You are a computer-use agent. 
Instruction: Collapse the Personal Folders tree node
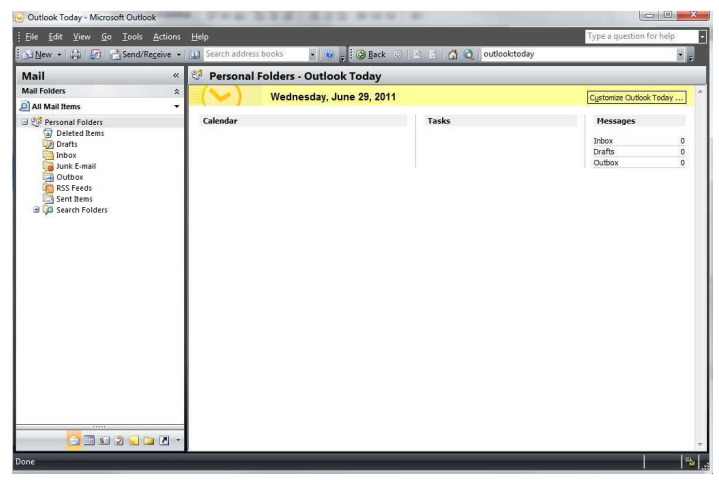25,122
